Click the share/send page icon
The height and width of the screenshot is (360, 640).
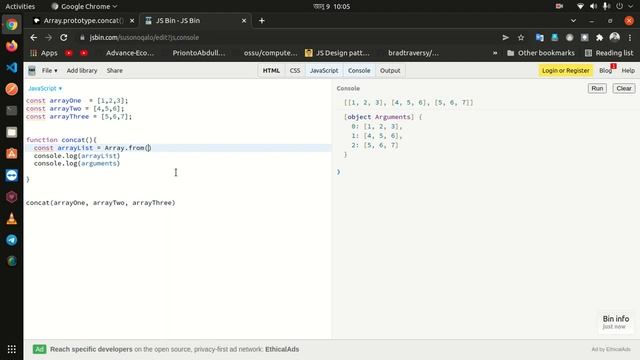[505, 38]
